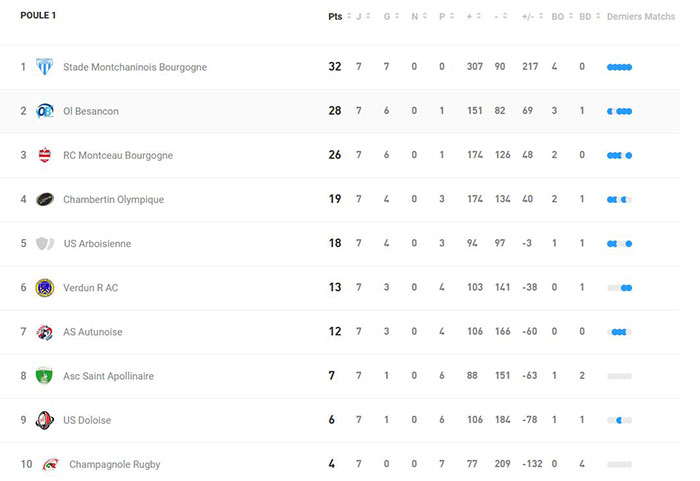Click the Derniers Matchs column header
This screenshot has height=481, width=700.
click(641, 17)
